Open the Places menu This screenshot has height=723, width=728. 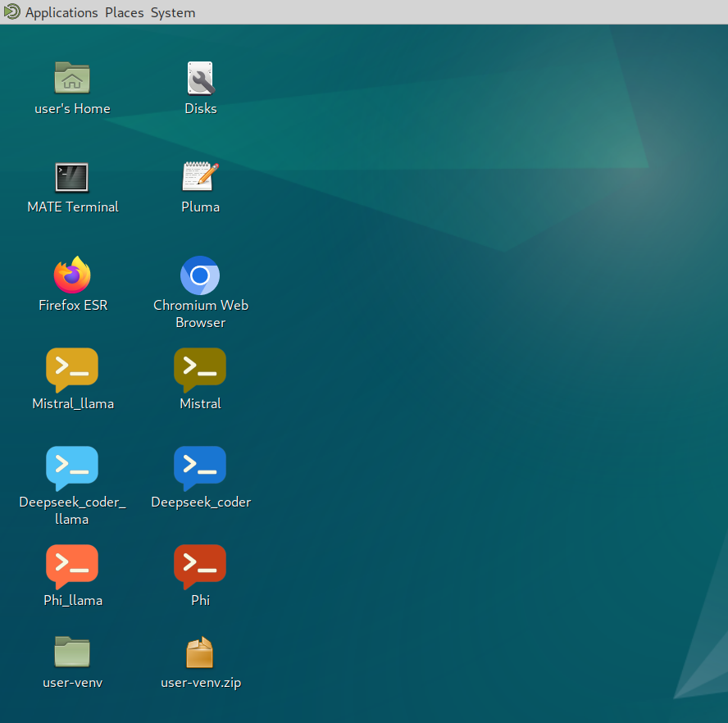[x=124, y=12]
